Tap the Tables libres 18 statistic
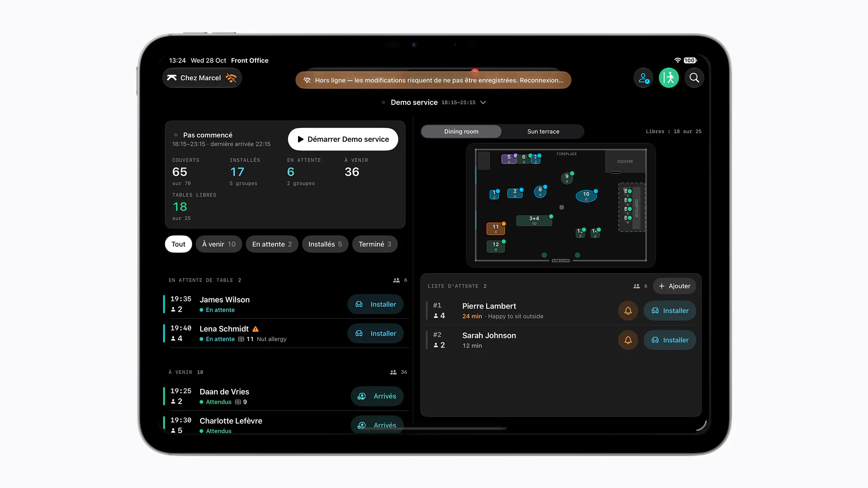 click(194, 207)
